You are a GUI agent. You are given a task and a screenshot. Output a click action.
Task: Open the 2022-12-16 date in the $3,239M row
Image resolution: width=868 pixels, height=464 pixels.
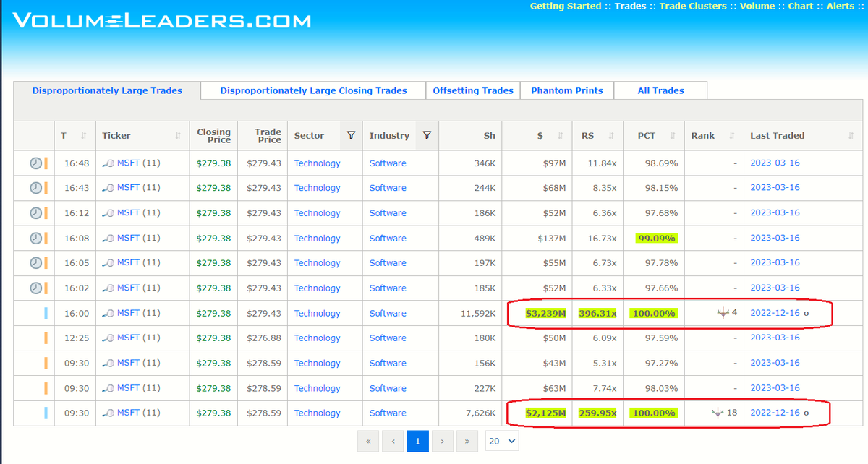tap(775, 313)
